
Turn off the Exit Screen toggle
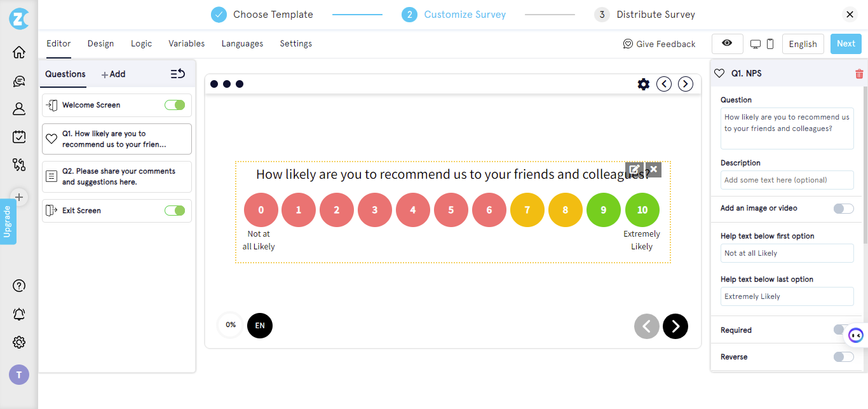pos(175,211)
